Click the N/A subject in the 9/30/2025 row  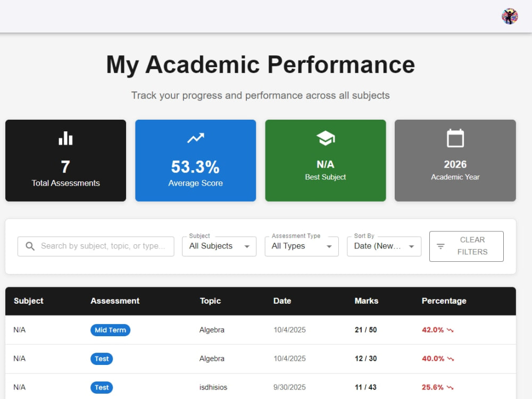point(19,387)
